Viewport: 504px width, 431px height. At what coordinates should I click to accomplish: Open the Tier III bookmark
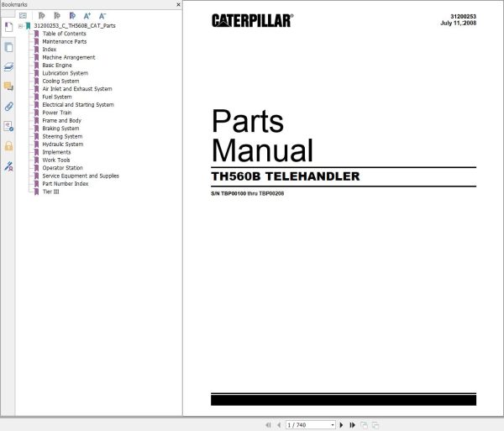pos(50,192)
